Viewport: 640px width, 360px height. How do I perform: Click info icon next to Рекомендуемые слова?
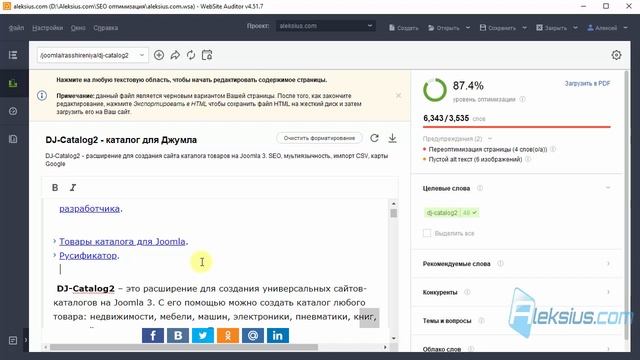(x=500, y=264)
